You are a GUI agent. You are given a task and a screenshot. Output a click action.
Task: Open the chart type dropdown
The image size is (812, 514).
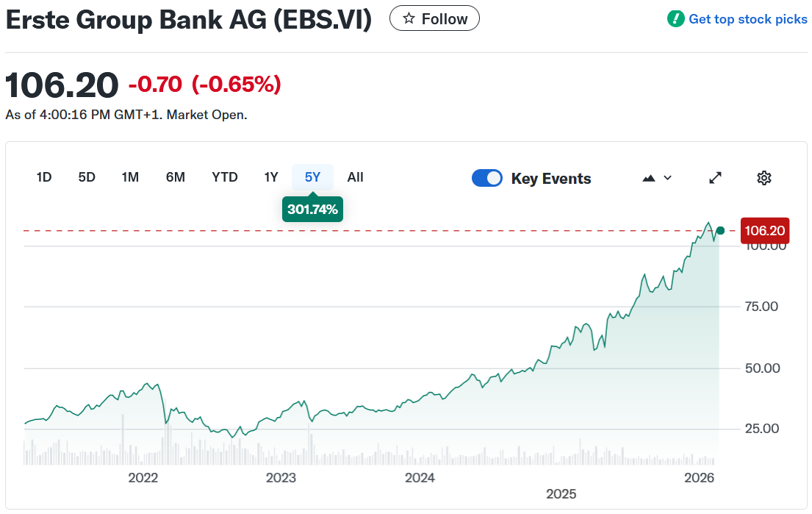pyautogui.click(x=657, y=178)
